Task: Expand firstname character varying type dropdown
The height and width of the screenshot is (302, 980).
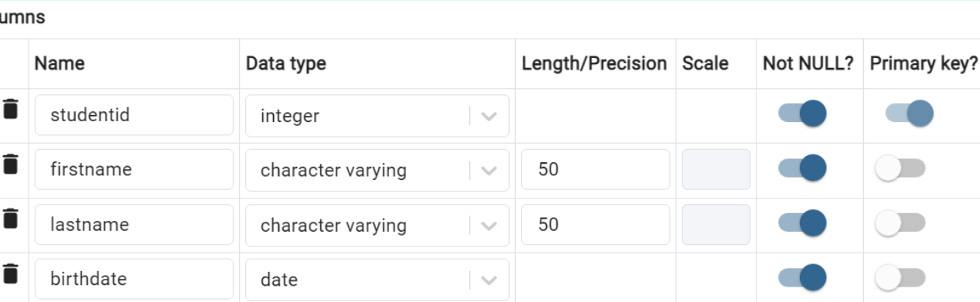Action: (x=488, y=170)
